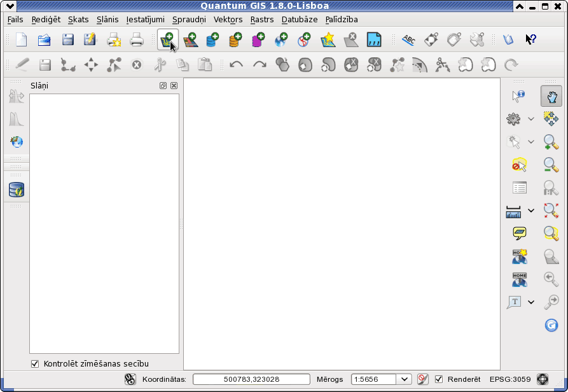Save the current project
The width and height of the screenshot is (568, 392).
click(x=67, y=39)
